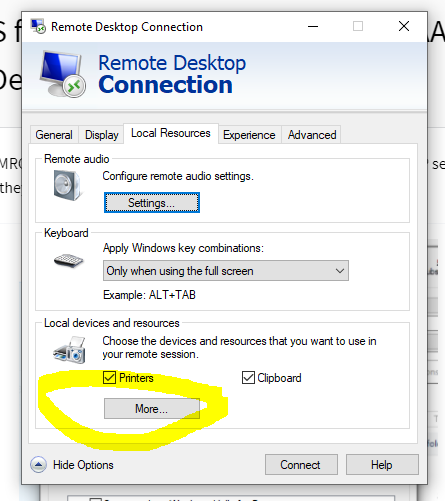
Task: Click the printer and camera devices icon
Action: point(69,350)
